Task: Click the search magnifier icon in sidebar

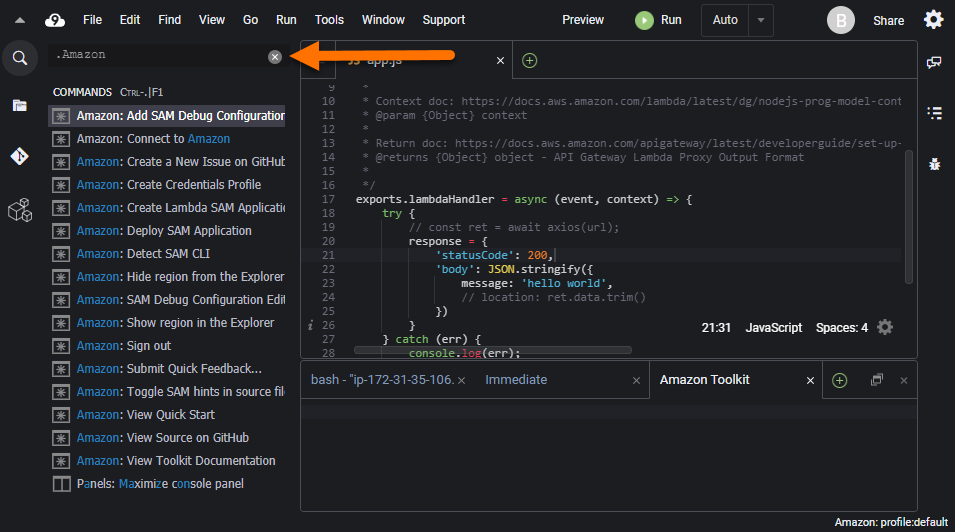Action: pyautogui.click(x=20, y=58)
